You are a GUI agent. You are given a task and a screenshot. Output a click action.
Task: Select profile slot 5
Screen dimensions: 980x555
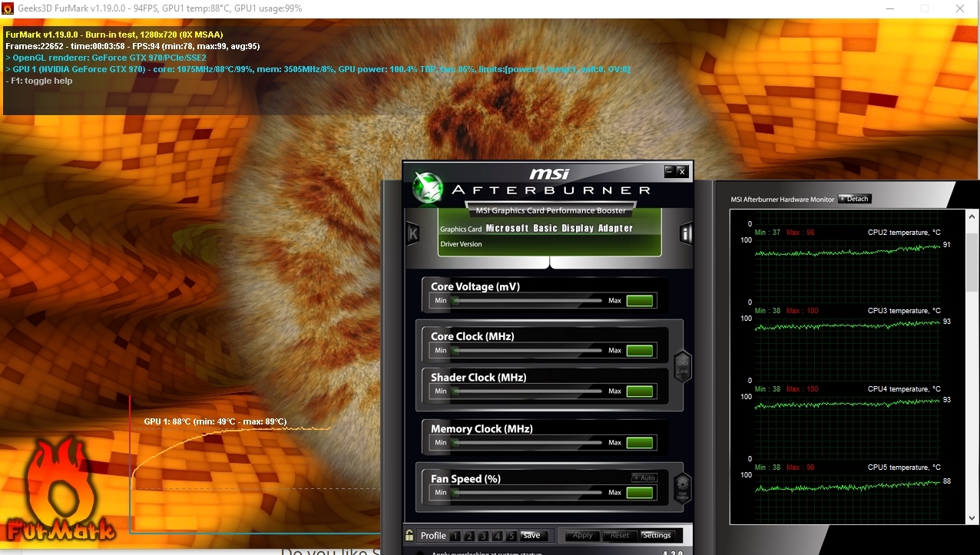(511, 536)
